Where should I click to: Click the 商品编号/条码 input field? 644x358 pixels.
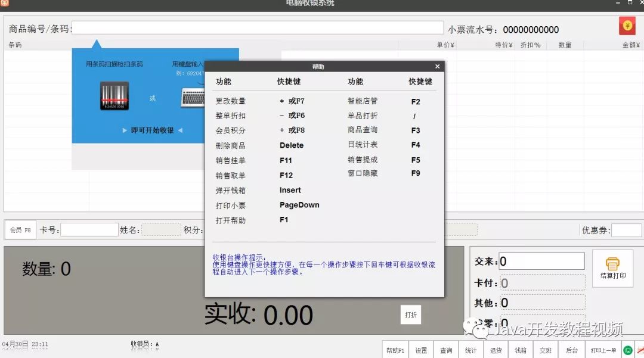point(256,28)
